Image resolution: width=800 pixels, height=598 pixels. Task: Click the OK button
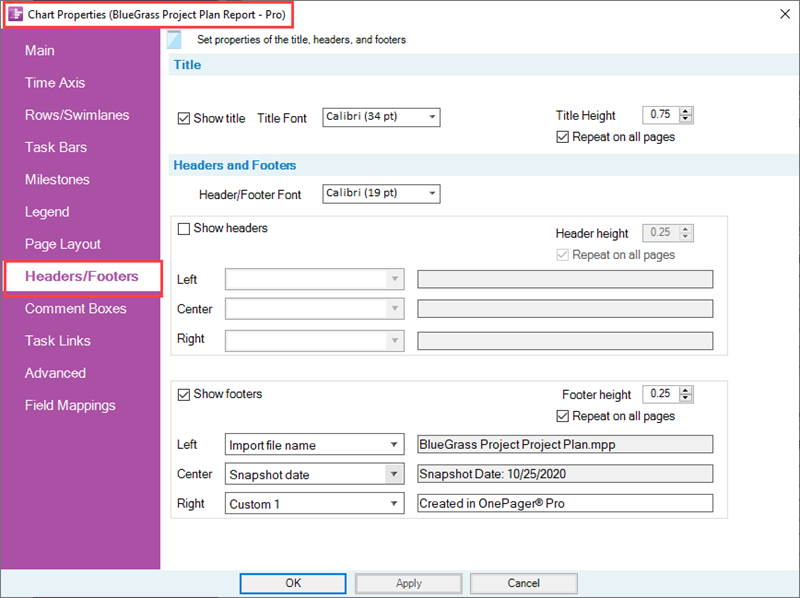pyautogui.click(x=293, y=583)
